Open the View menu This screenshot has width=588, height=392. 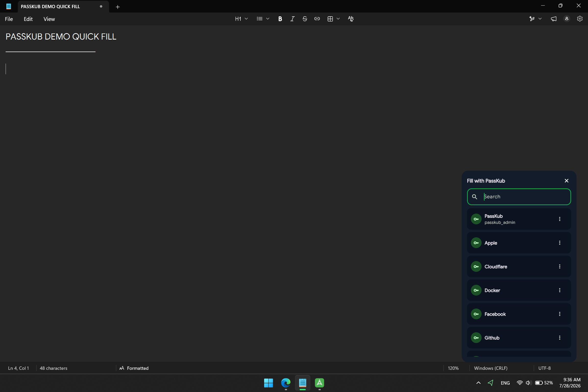pos(49,19)
